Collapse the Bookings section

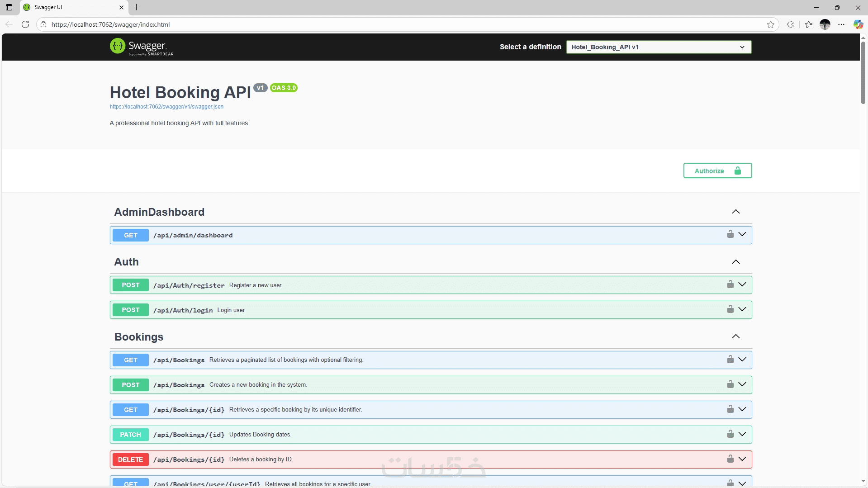pos(736,336)
